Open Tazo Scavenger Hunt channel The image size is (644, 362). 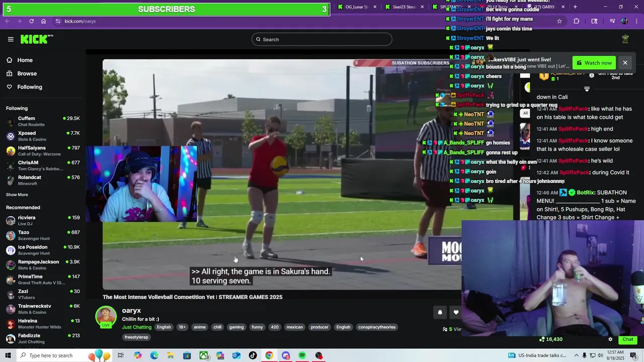(x=43, y=235)
